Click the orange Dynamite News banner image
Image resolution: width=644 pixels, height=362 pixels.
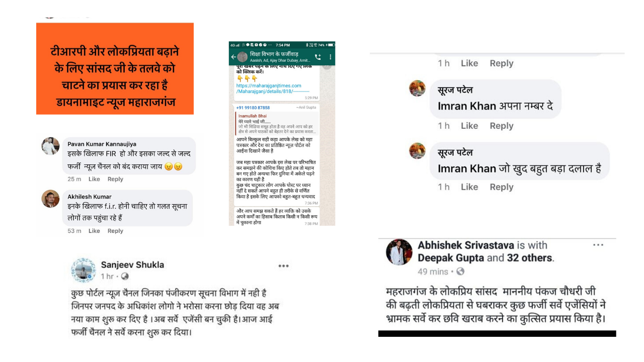click(x=115, y=68)
